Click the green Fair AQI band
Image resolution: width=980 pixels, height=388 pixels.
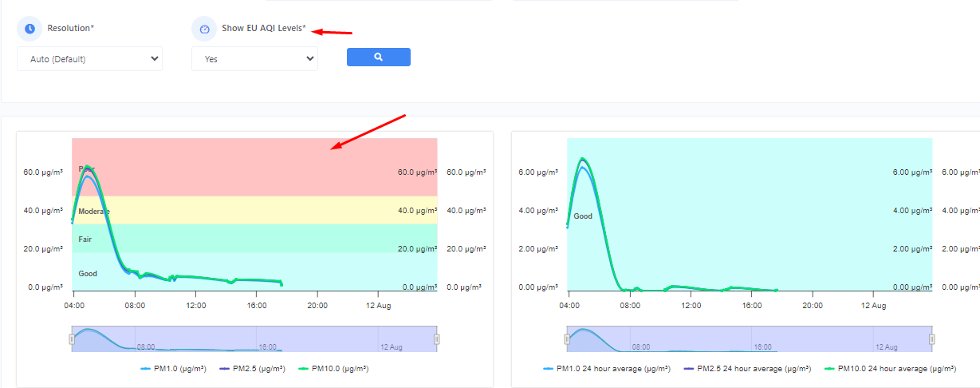point(255,239)
